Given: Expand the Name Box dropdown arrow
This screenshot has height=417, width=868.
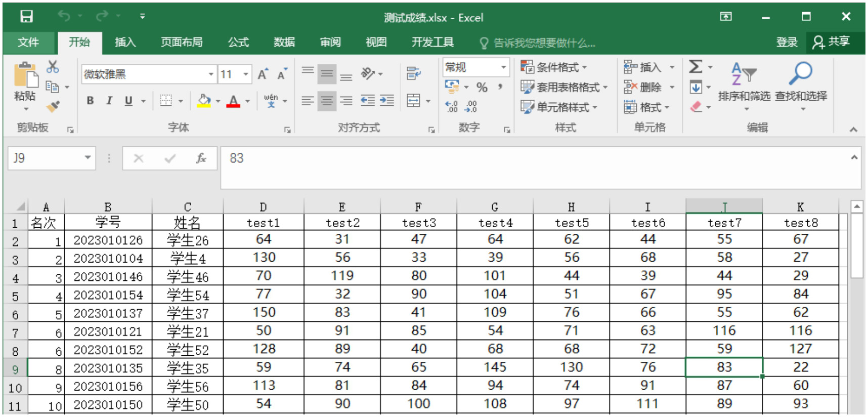Looking at the screenshot, I should pos(88,158).
